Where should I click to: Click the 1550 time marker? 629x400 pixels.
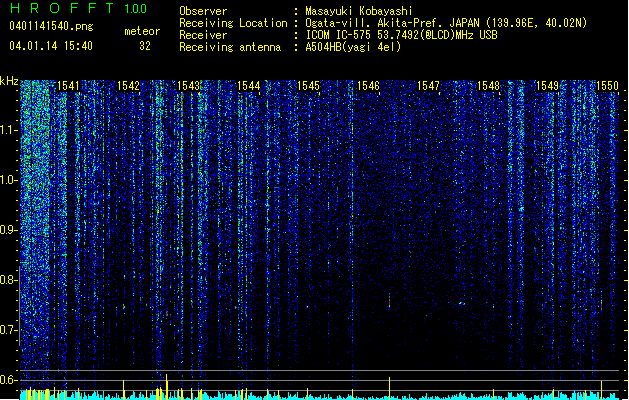click(x=607, y=86)
